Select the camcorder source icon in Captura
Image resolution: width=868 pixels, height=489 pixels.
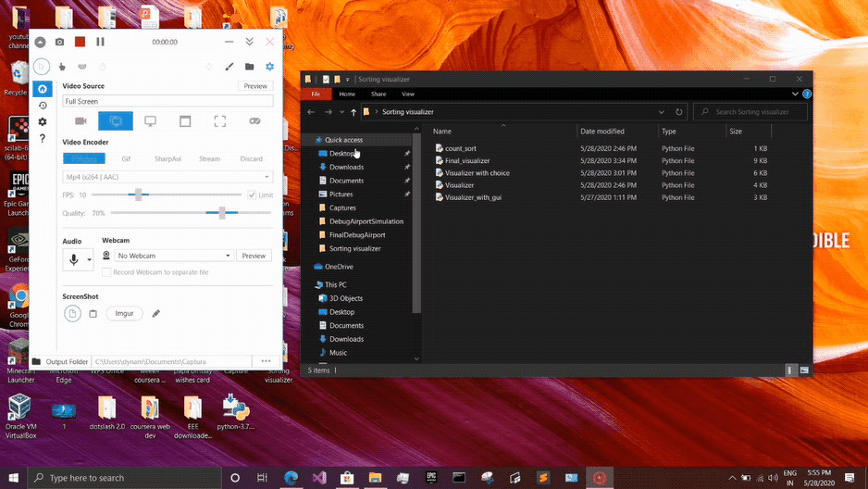81,120
